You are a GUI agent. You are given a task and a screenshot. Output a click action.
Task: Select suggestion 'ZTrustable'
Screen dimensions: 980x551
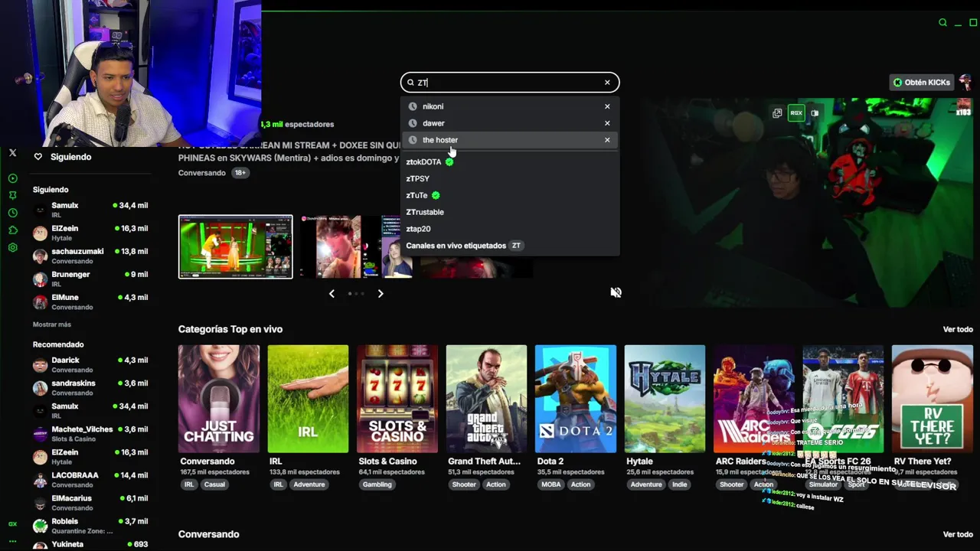(x=425, y=212)
